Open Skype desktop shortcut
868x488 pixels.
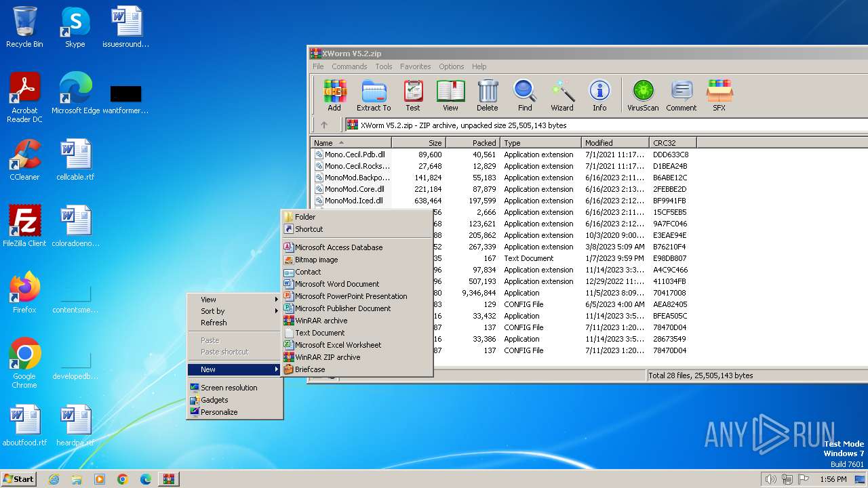pyautogui.click(x=75, y=27)
